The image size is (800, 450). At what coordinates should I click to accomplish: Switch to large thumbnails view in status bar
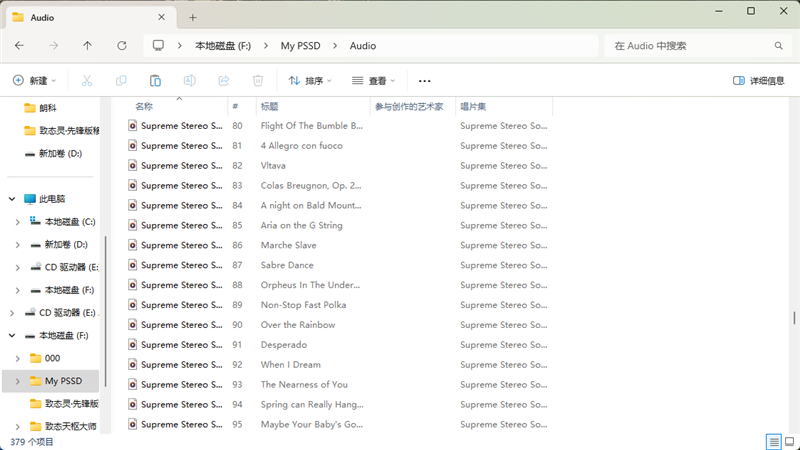790,441
